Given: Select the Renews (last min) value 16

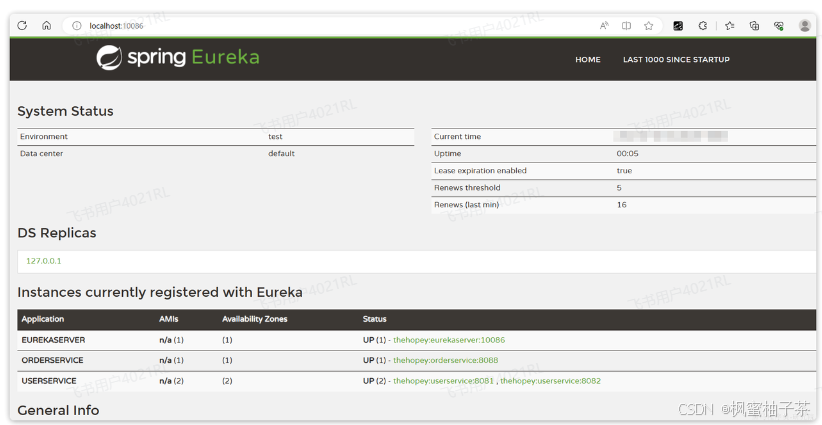Looking at the screenshot, I should point(621,205).
